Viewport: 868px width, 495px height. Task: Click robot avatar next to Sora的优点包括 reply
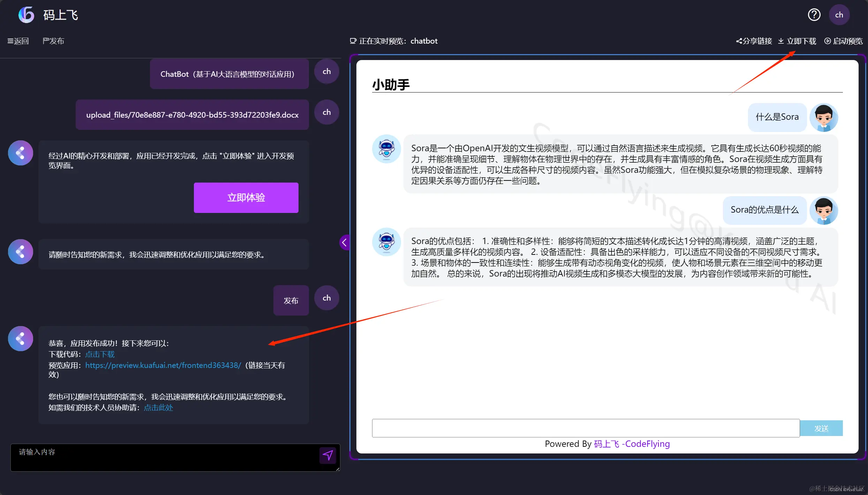pos(386,242)
